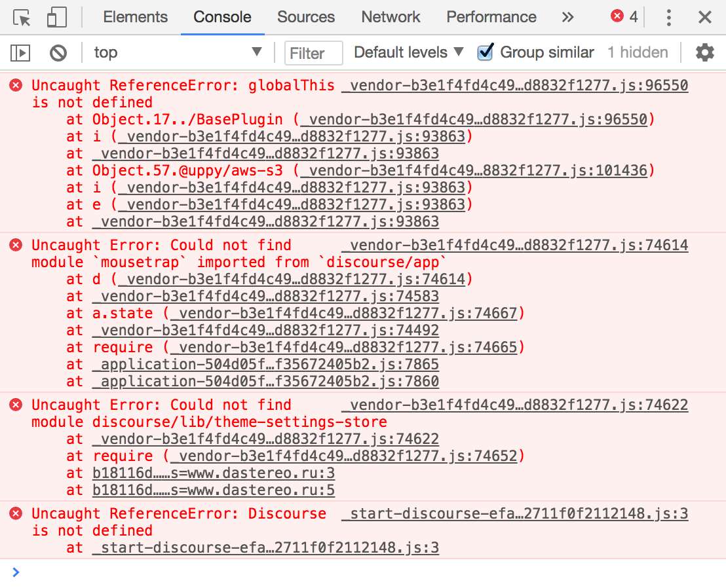The height and width of the screenshot is (588, 726).
Task: Activate the inspect element picker icon
Action: pos(22,18)
